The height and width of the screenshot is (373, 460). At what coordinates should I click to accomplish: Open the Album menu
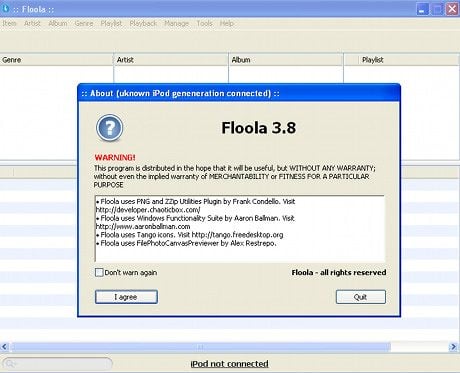tap(58, 23)
